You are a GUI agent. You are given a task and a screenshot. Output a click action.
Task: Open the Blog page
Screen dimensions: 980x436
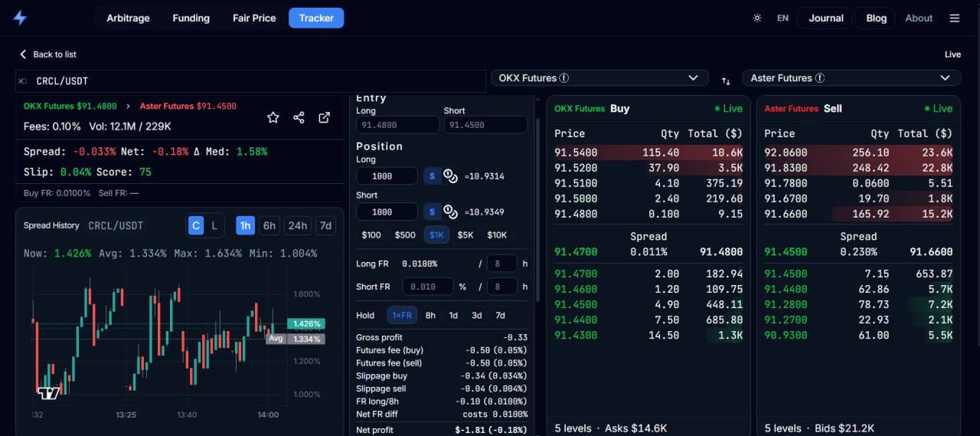click(877, 18)
